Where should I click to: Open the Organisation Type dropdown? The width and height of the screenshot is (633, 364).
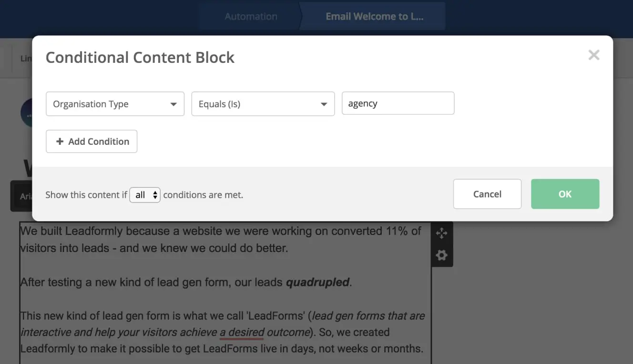114,103
